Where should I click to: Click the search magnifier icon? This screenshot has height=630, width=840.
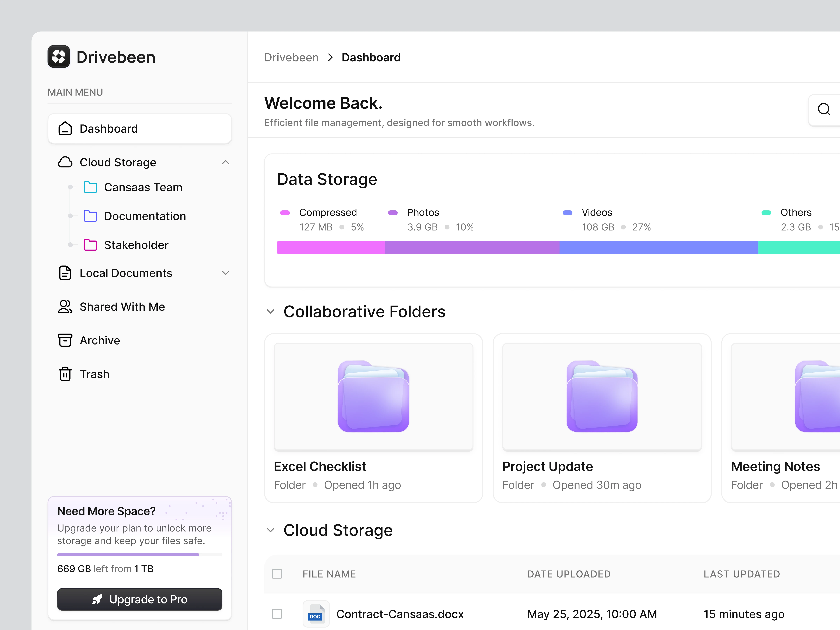click(823, 109)
